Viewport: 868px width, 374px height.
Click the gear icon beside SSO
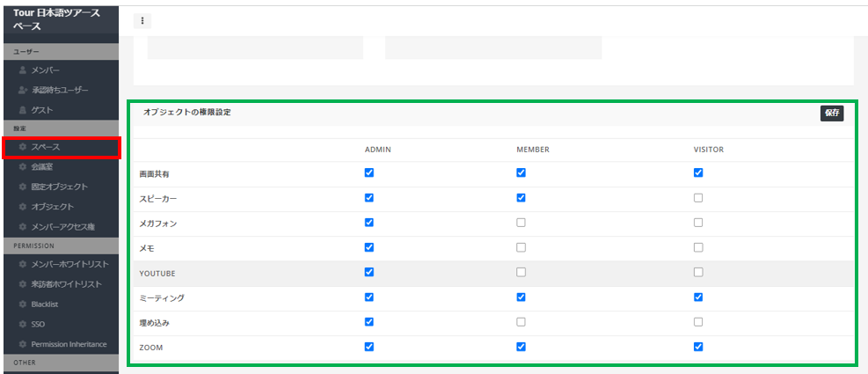[x=22, y=324]
